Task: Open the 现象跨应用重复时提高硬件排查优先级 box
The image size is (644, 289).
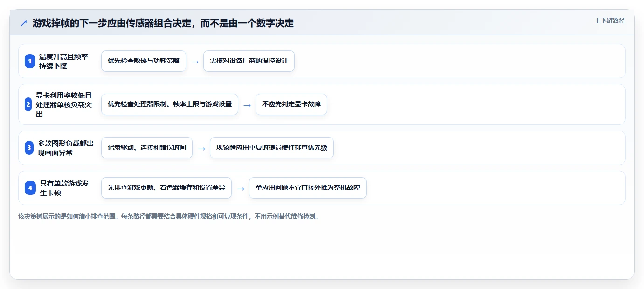Action: (x=272, y=148)
